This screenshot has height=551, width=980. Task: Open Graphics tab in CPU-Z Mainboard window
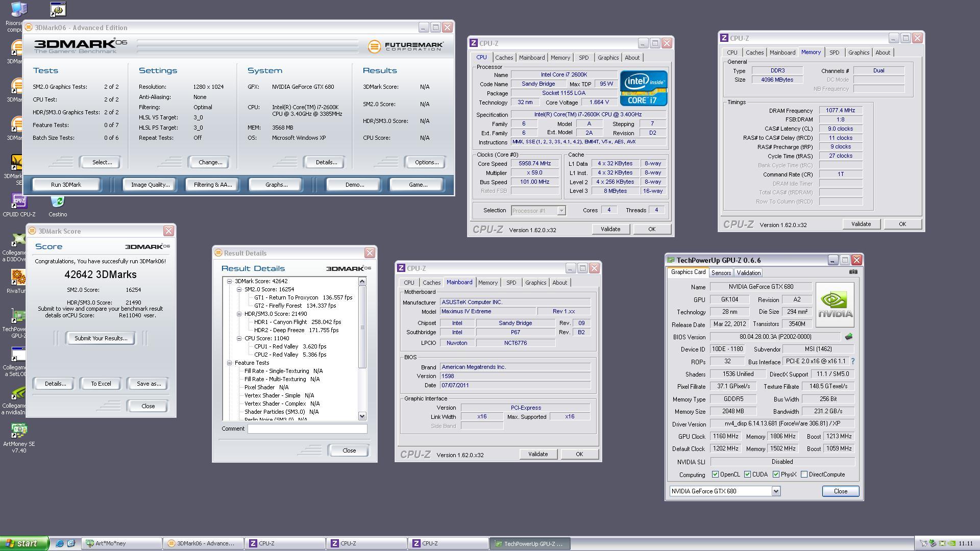(x=535, y=283)
